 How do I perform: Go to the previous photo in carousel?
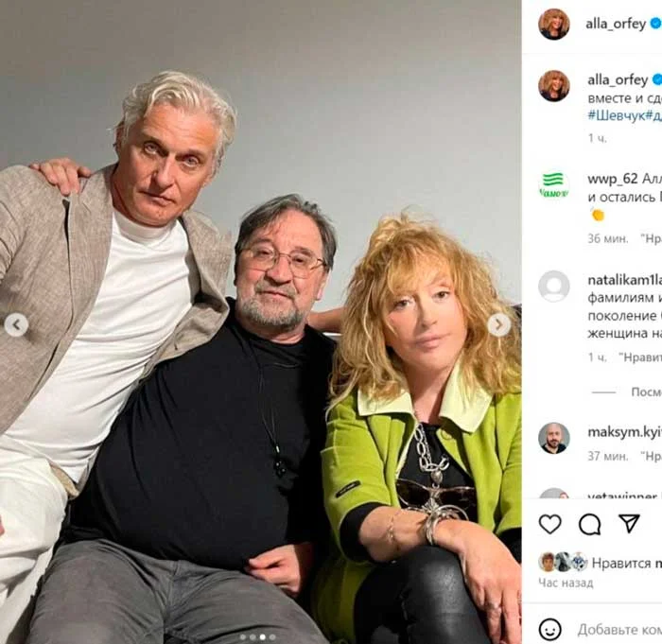tap(16, 324)
